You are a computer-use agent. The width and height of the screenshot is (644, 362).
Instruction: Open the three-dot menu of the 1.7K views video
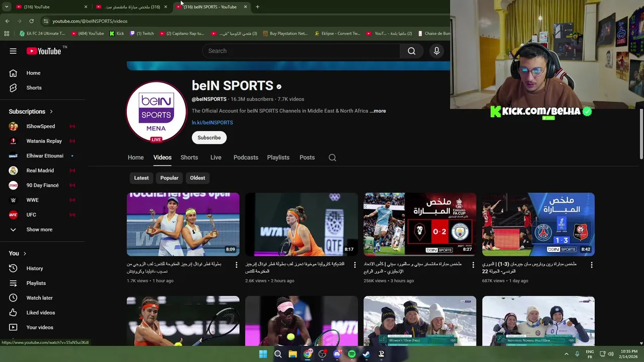point(236,265)
